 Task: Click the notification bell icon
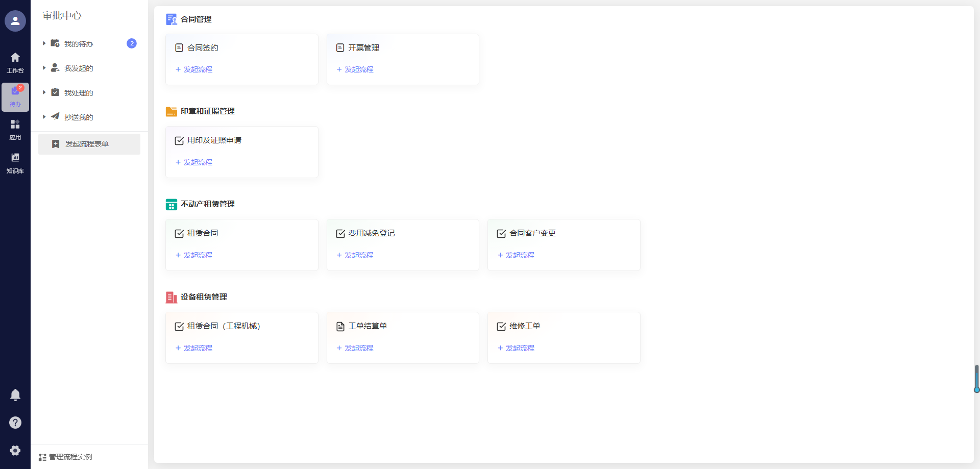(x=15, y=395)
